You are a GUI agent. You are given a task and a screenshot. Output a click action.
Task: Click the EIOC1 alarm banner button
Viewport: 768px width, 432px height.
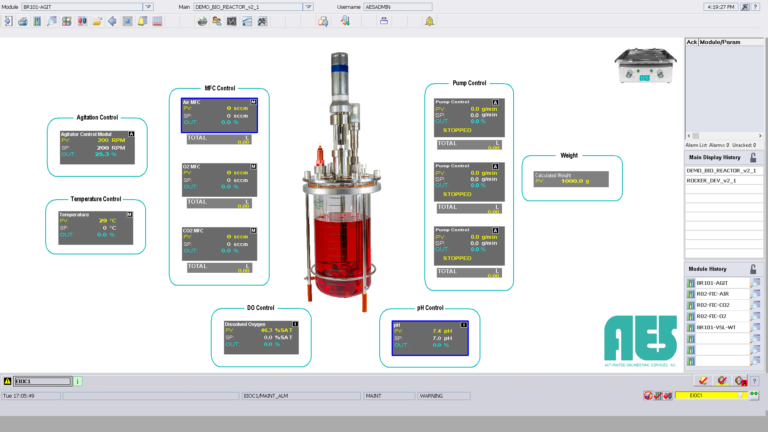pyautogui.click(x=43, y=381)
